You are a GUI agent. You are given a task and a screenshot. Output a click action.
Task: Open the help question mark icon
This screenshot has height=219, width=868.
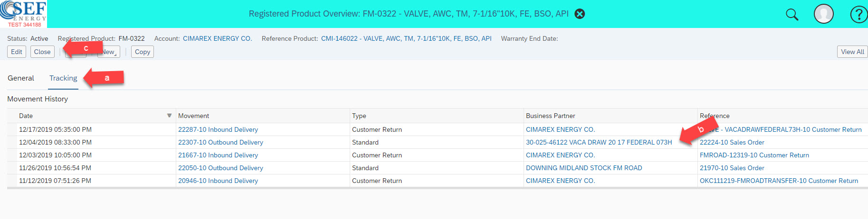pyautogui.click(x=858, y=14)
